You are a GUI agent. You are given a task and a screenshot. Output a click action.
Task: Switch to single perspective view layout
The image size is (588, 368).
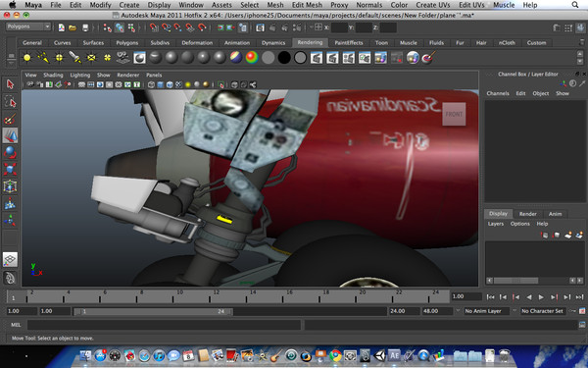pos(10,259)
